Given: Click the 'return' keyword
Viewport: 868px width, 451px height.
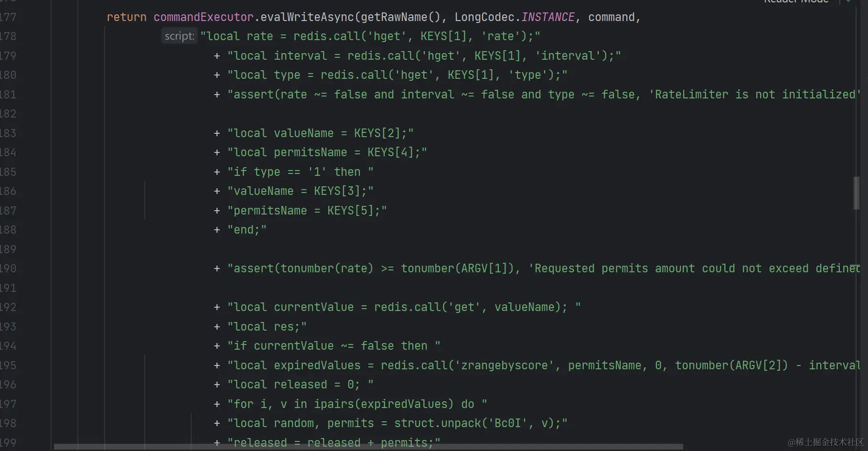Looking at the screenshot, I should tap(126, 17).
